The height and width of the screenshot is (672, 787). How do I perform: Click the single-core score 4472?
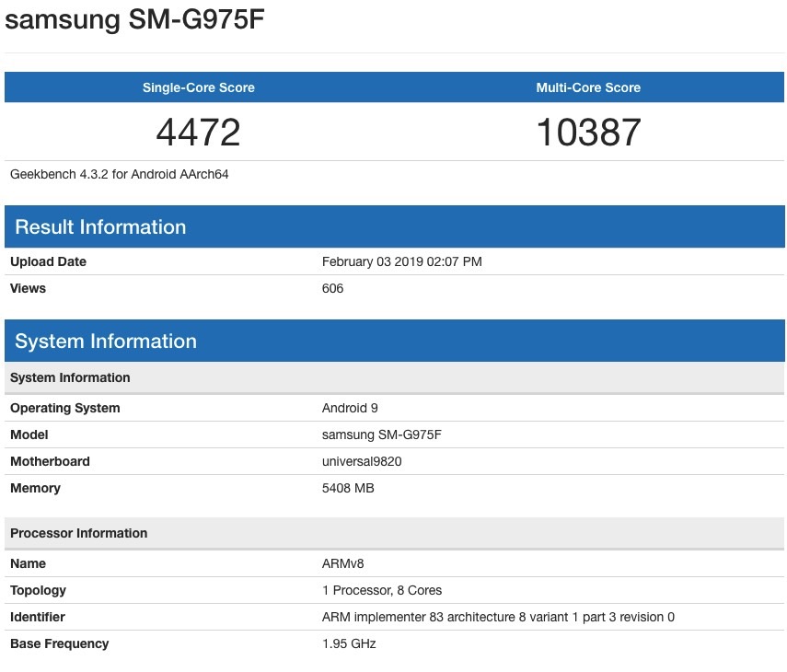coord(199,133)
